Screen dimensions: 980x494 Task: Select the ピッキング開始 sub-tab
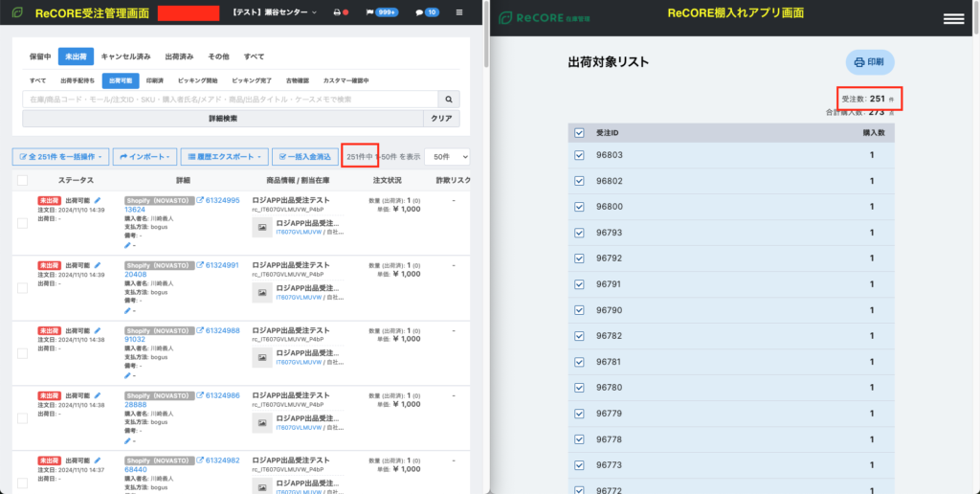pos(197,80)
